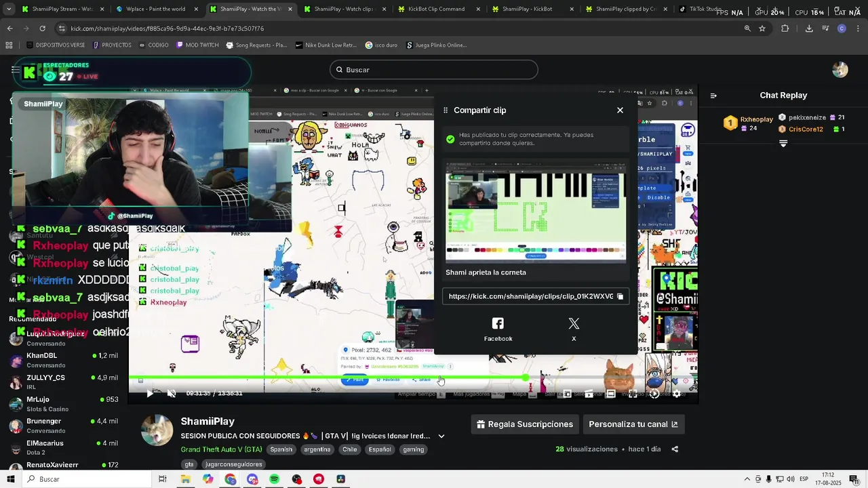Open Spotify from taskbar
868x488 pixels.
click(274, 479)
